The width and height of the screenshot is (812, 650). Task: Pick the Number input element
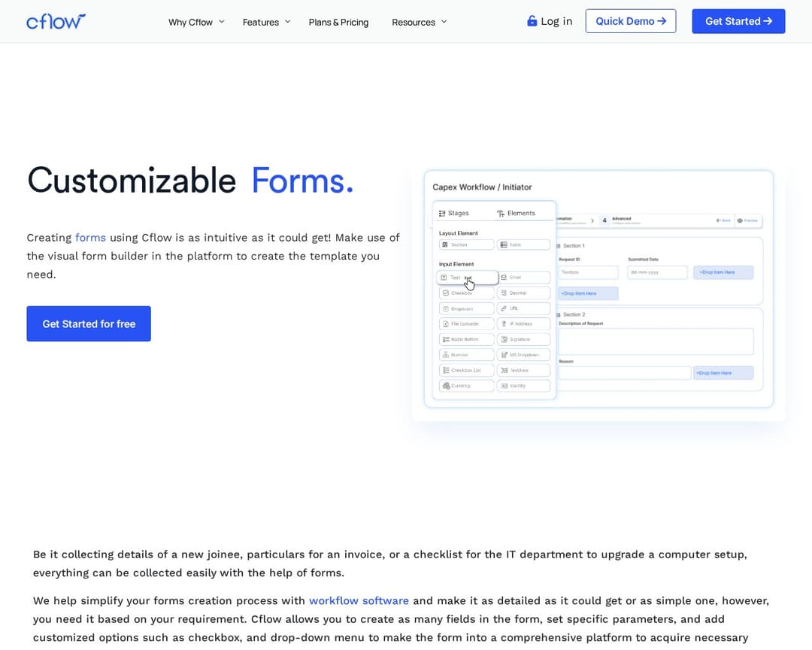(x=467, y=355)
